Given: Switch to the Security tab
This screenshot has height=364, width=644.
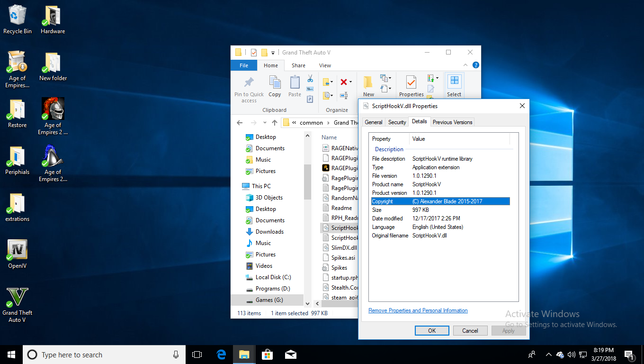Looking at the screenshot, I should pos(397,122).
